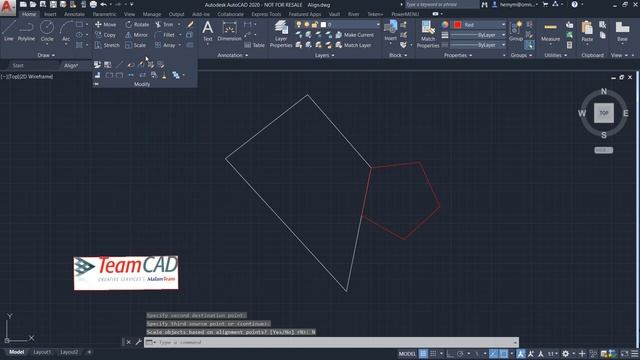
Task: Expand the Draw panel
Action: pyautogui.click(x=46, y=55)
